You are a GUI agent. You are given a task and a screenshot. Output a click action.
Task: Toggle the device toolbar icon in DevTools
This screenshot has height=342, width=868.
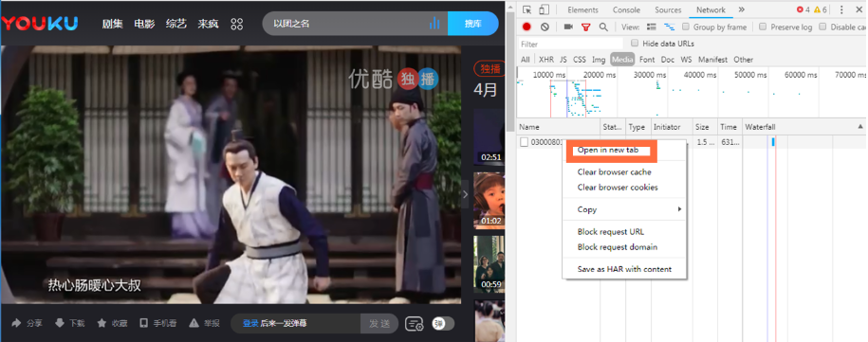[545, 9]
